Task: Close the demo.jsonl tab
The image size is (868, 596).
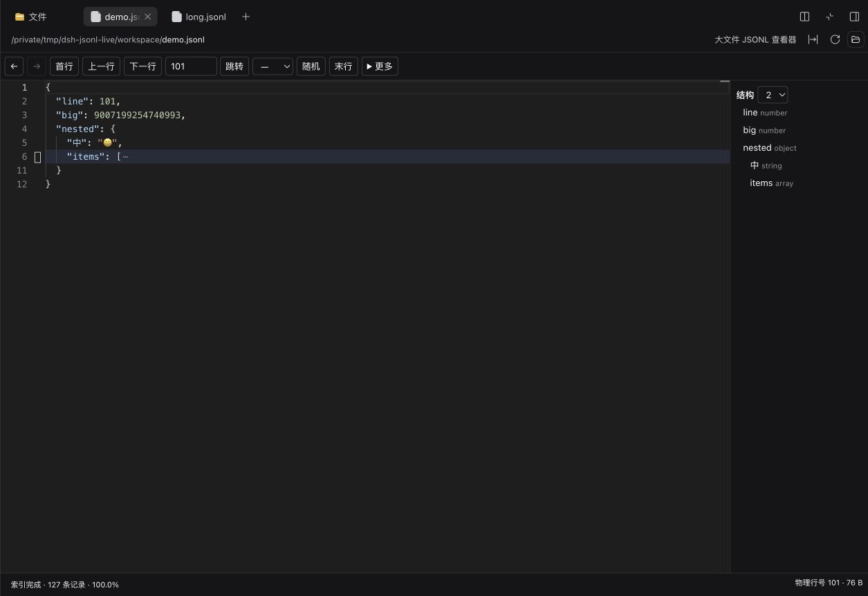Action: pos(147,17)
